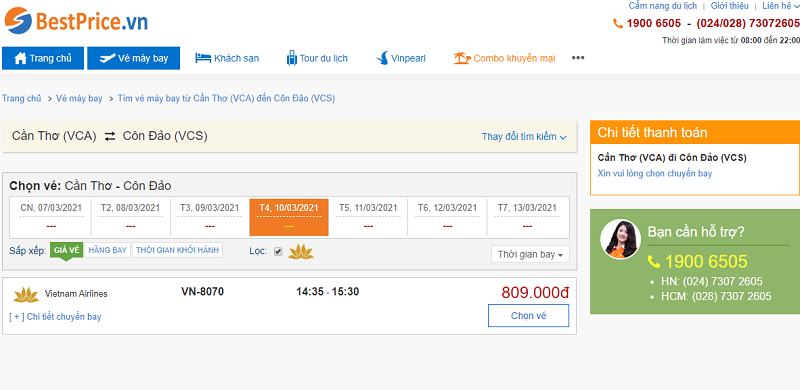This screenshot has height=390, width=800.
Task: Click the suitcase icon beside Tour du lịch
Action: [292, 58]
